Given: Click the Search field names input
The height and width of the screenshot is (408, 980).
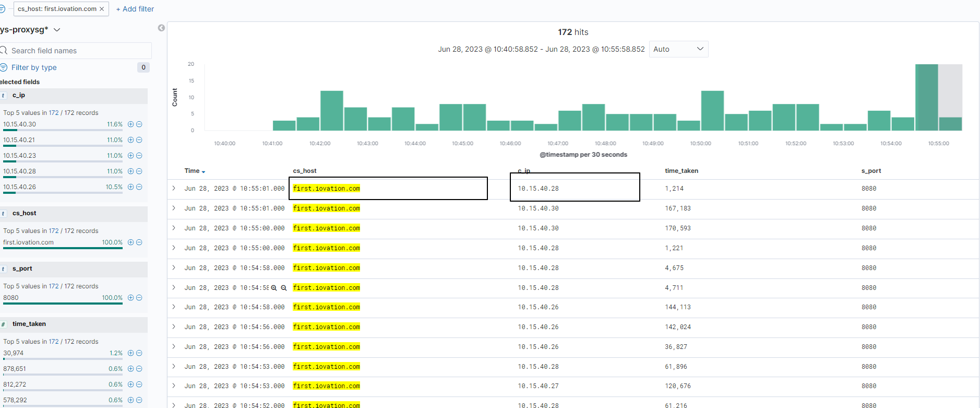Looking at the screenshot, I should point(78,51).
